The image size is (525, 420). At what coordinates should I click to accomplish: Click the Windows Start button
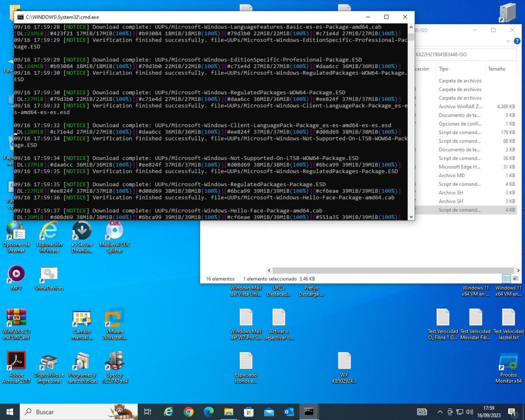tap(10, 412)
